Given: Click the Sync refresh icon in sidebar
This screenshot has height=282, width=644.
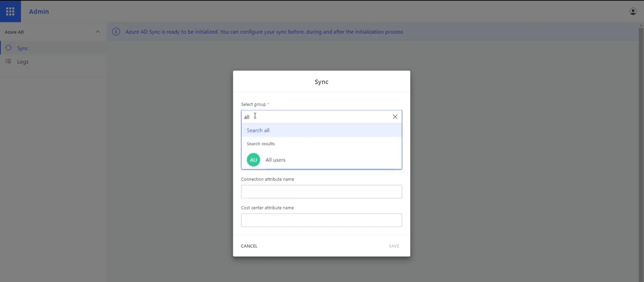Looking at the screenshot, I should point(9,48).
